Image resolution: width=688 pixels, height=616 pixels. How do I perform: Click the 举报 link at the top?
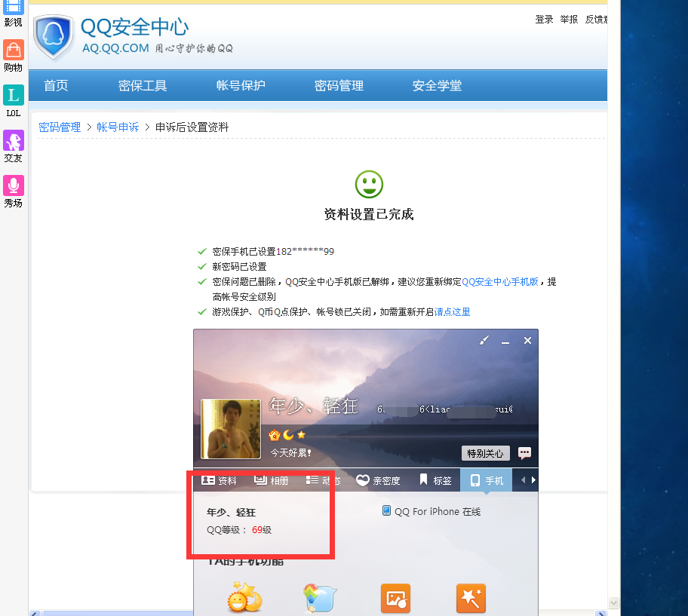[x=569, y=20]
